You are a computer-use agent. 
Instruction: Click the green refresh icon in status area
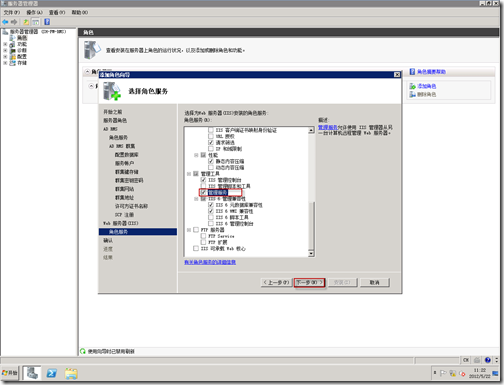click(83, 351)
